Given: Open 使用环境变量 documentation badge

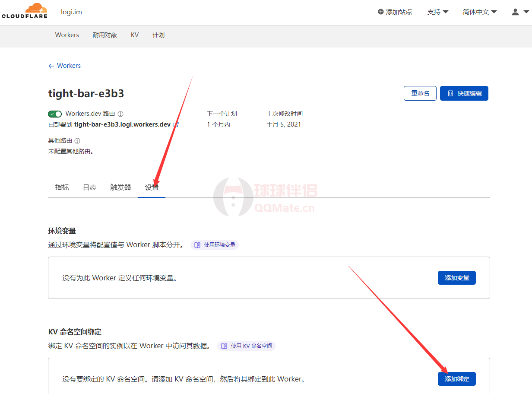Looking at the screenshot, I should (215, 245).
